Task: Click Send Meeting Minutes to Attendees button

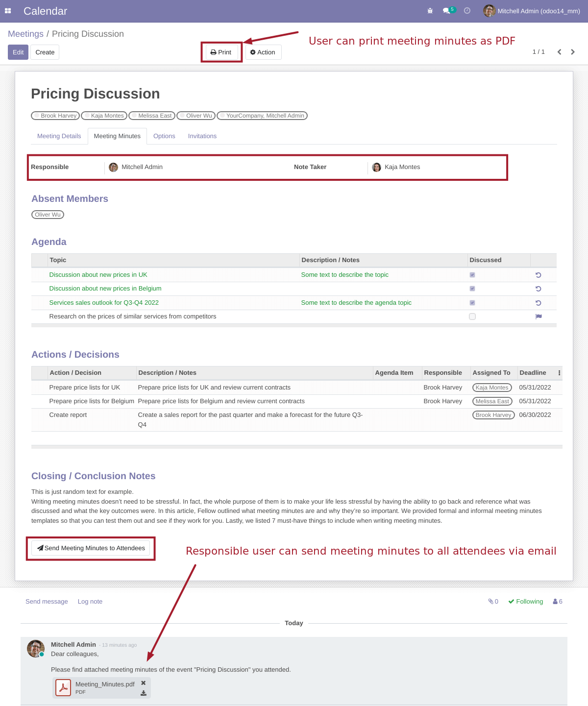Action: [x=91, y=548]
